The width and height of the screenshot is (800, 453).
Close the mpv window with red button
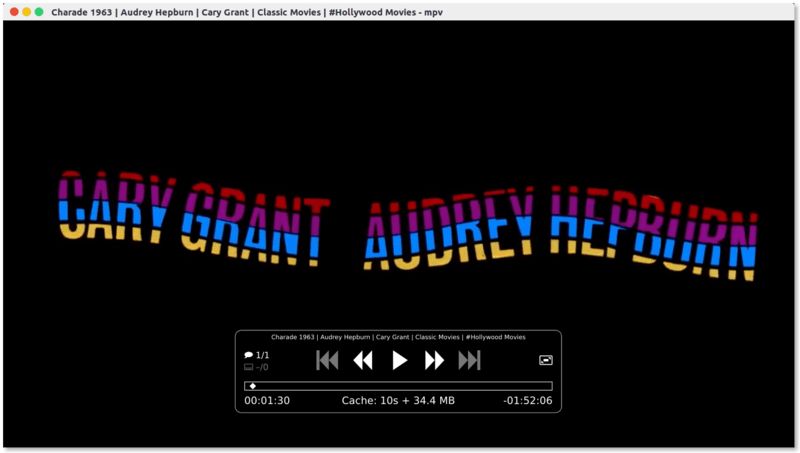(x=14, y=12)
